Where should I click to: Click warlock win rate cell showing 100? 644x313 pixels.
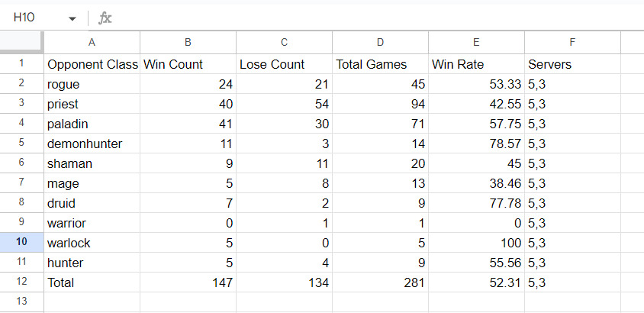pyautogui.click(x=477, y=242)
